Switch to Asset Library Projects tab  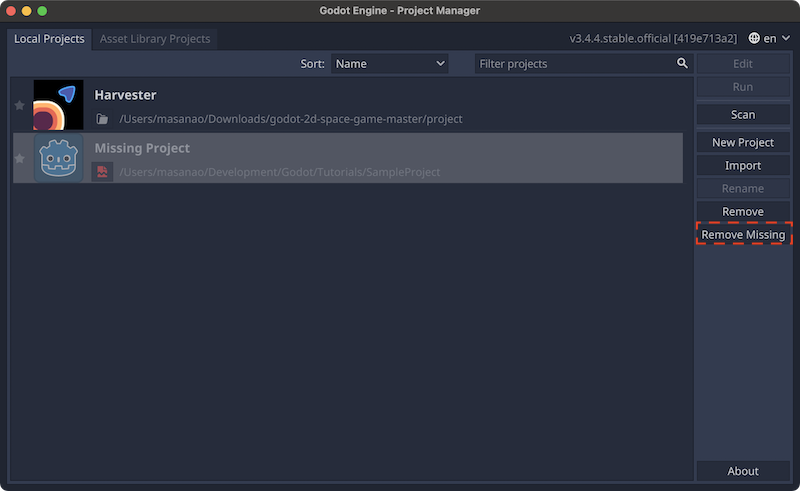coord(155,39)
